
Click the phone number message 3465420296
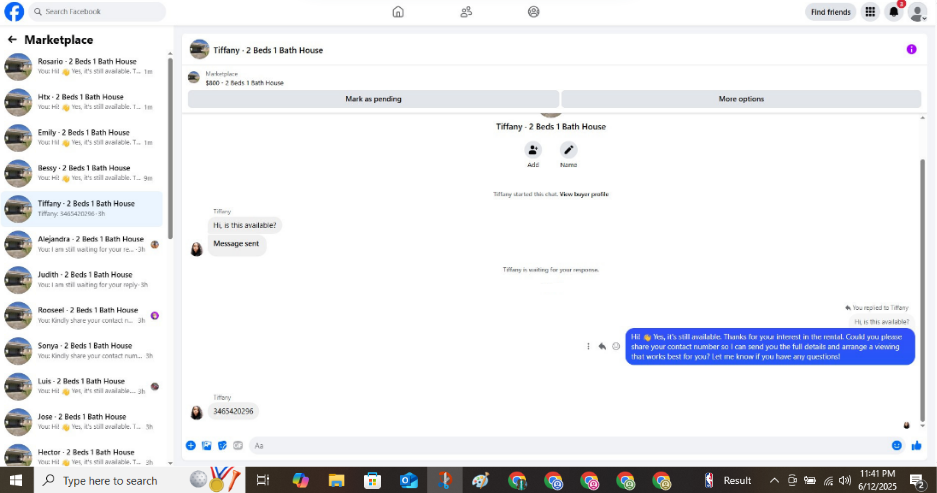[x=234, y=411]
